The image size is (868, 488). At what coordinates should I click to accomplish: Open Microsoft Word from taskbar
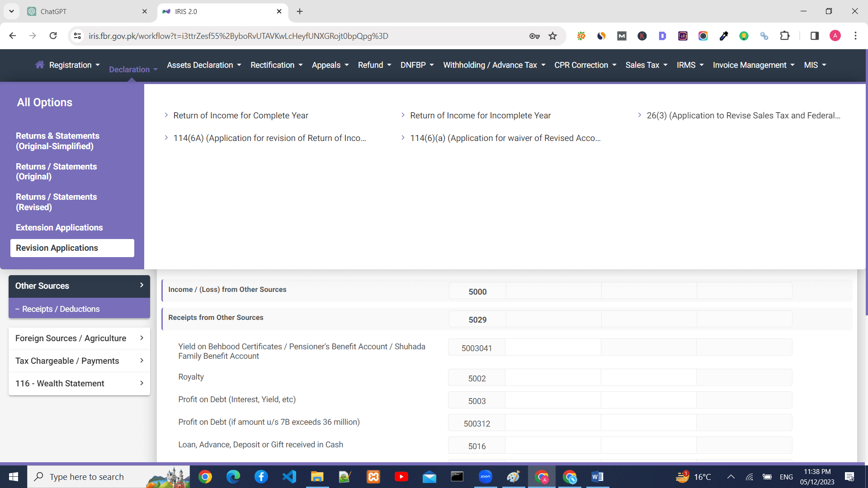[x=597, y=477]
